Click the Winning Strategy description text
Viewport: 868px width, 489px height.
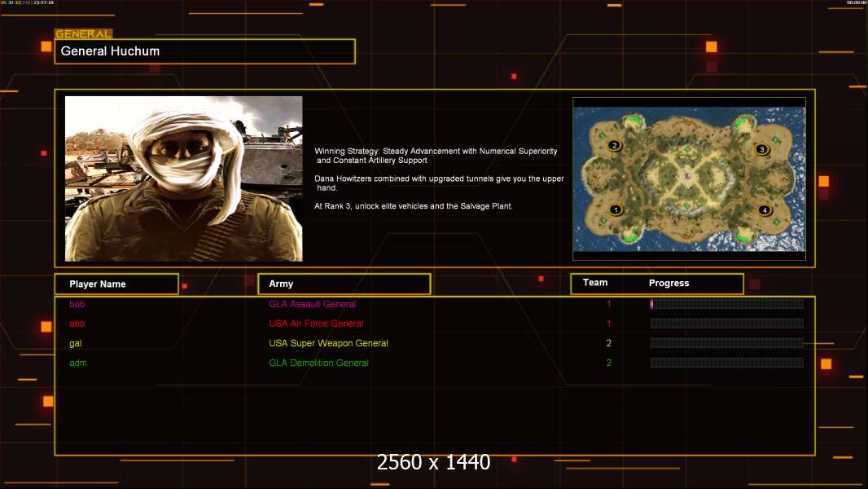[x=436, y=156]
